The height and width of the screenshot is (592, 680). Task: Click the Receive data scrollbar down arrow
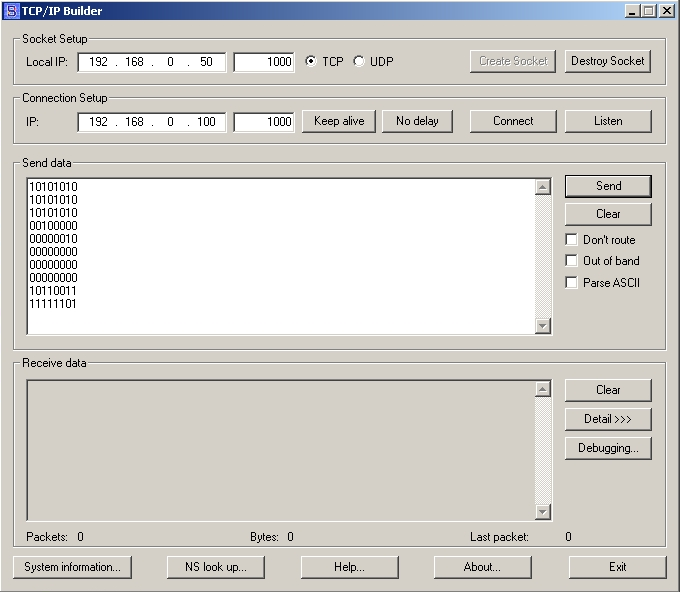click(543, 512)
